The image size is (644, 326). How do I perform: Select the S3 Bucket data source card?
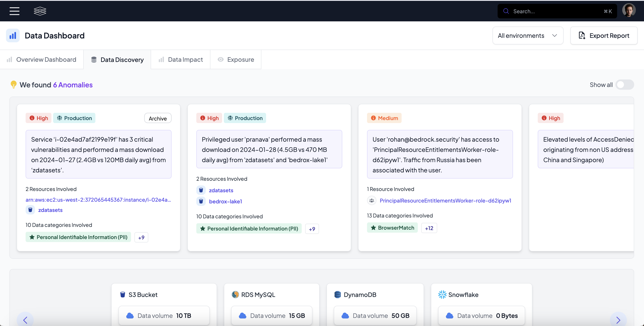pos(164,304)
